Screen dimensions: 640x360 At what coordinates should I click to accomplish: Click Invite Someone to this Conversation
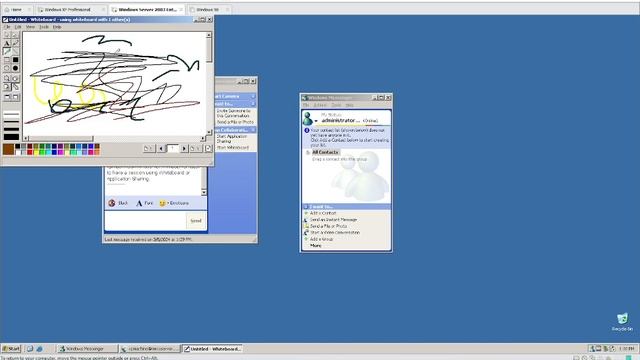point(233,113)
